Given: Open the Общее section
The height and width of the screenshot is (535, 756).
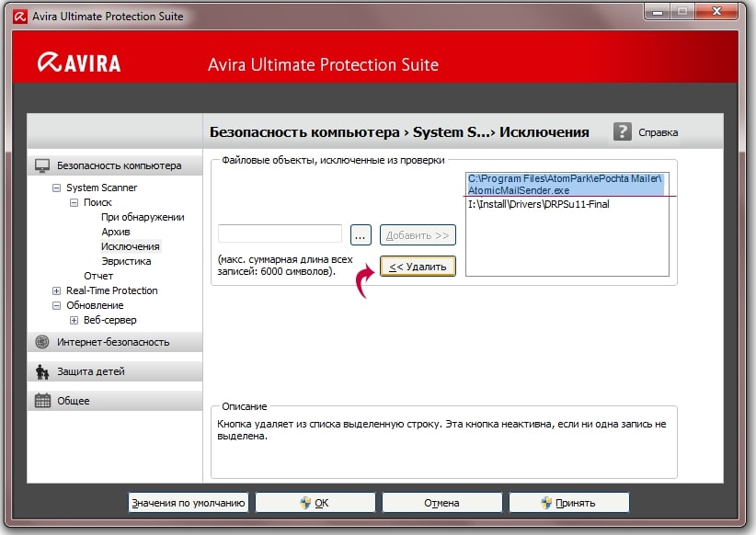Looking at the screenshot, I should pos(115,401).
